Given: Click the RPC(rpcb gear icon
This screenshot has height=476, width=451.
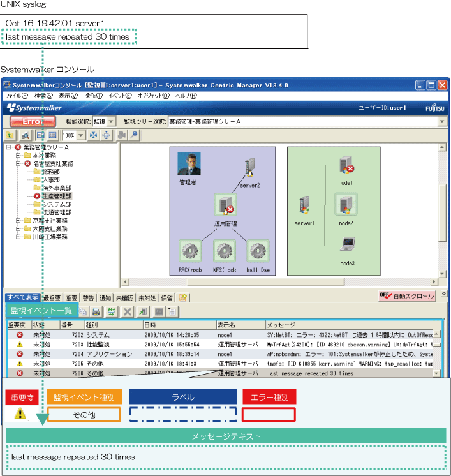Looking at the screenshot, I should pyautogui.click(x=190, y=251).
